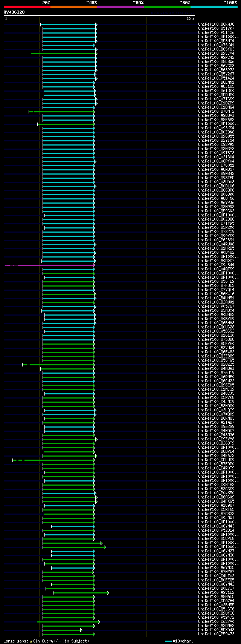Select the UniRef100_C1MJ39 label

pos(216,389)
